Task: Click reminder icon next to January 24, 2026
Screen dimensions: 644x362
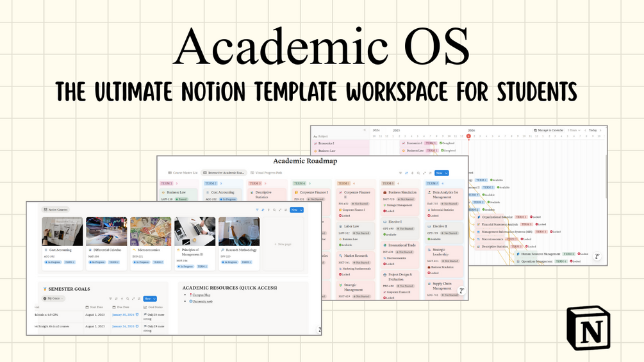Action: 137,326
